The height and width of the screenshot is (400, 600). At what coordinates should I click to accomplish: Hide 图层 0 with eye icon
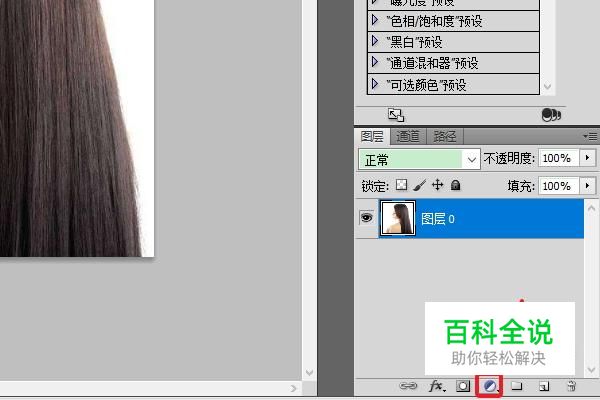367,218
